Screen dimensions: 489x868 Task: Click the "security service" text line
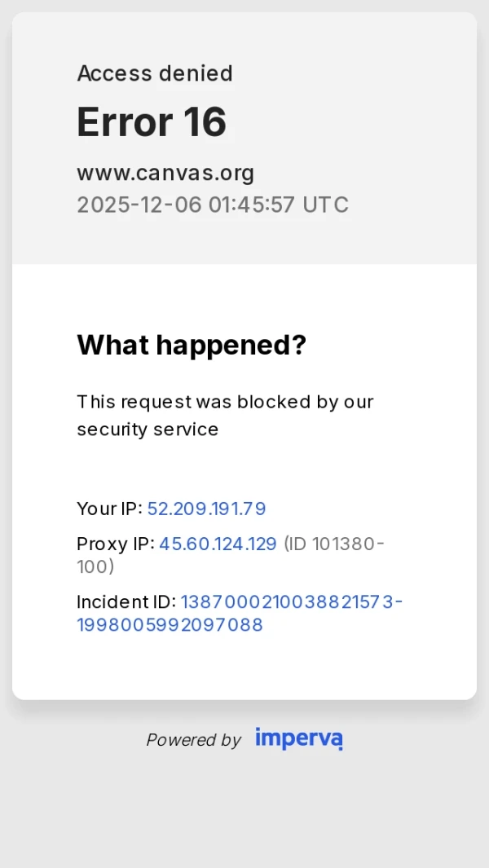point(148,430)
